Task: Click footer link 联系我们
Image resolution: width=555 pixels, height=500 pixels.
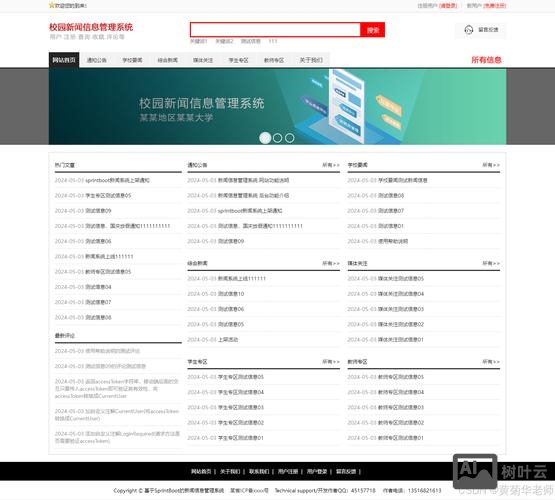Action: click(x=259, y=472)
